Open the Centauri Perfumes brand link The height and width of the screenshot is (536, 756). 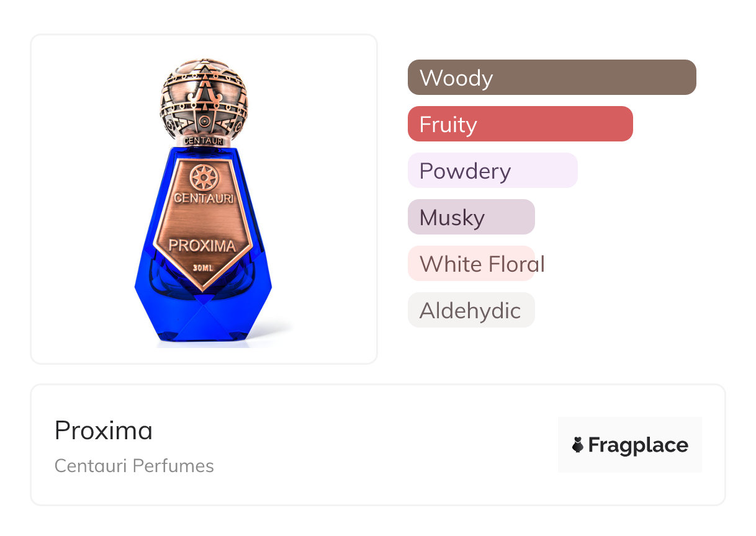(134, 466)
